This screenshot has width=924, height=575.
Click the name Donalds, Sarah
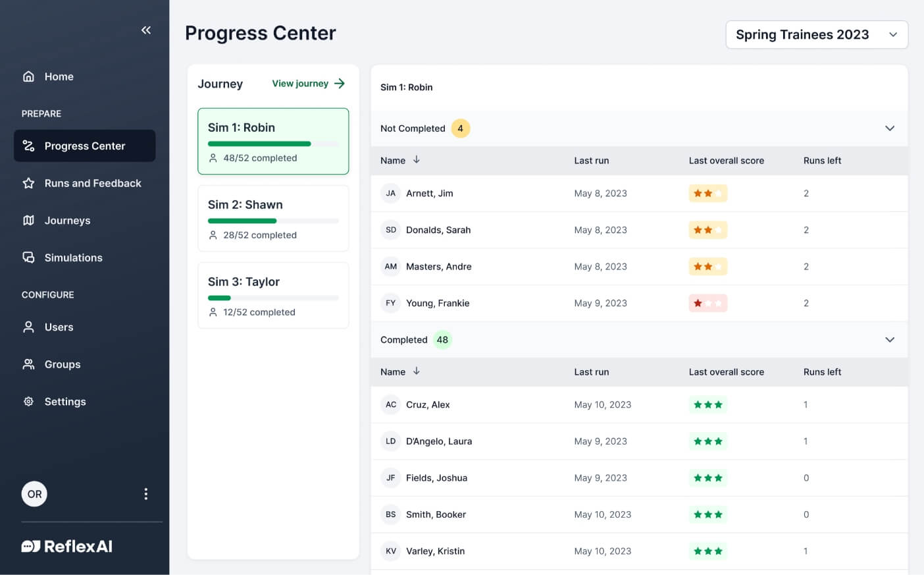tap(438, 230)
